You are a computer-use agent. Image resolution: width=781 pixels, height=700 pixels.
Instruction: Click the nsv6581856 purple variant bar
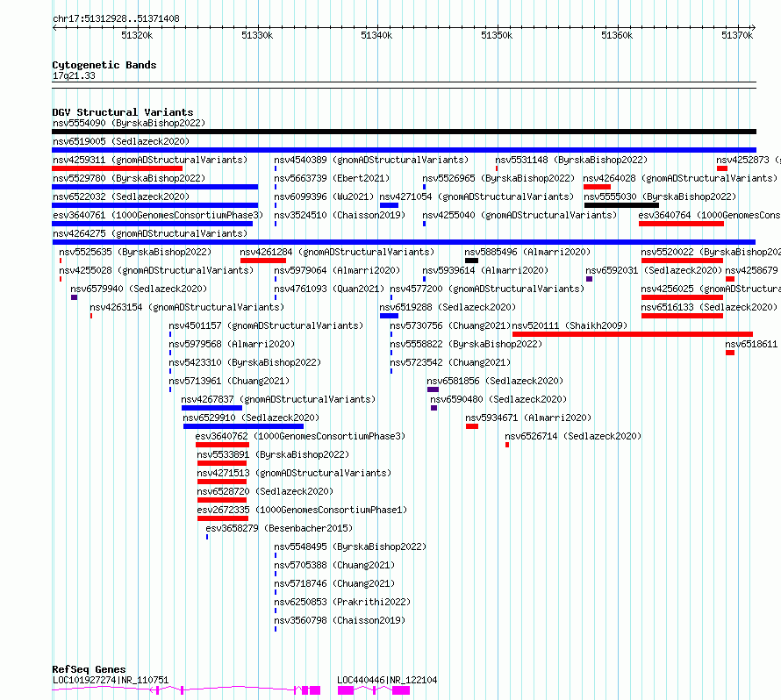click(x=433, y=389)
